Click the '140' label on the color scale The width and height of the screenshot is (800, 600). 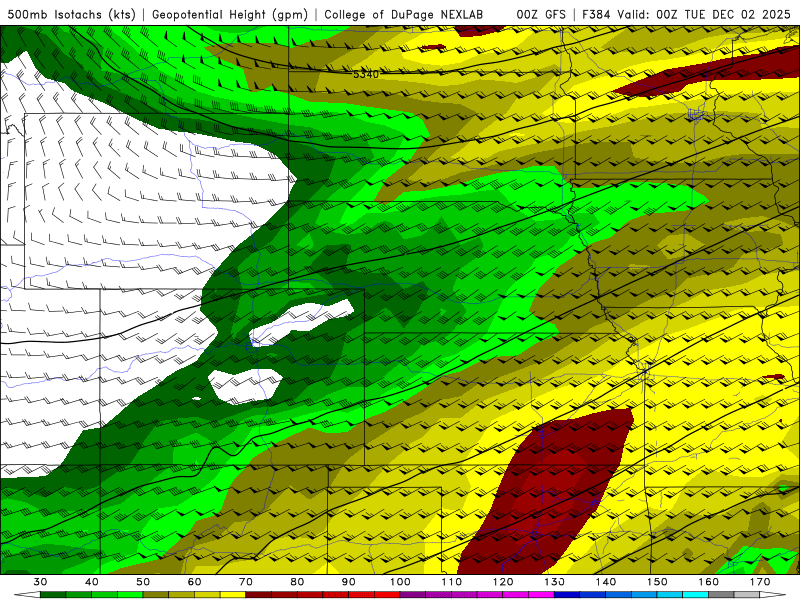point(606,582)
